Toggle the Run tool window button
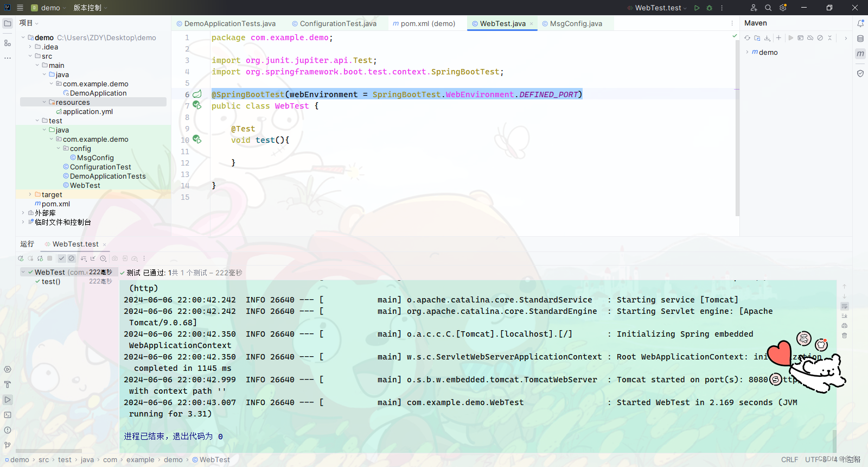The height and width of the screenshot is (467, 868). pos(8,400)
